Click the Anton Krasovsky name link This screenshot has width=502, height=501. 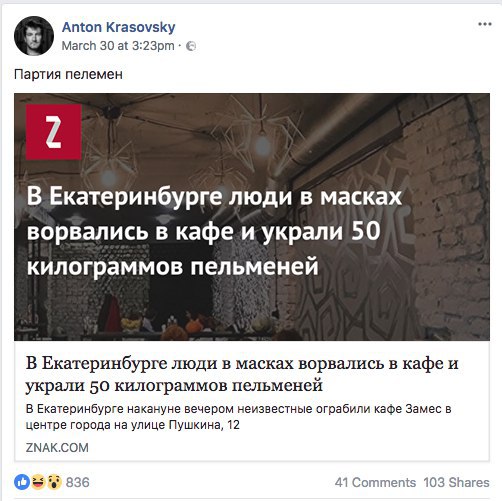point(119,27)
